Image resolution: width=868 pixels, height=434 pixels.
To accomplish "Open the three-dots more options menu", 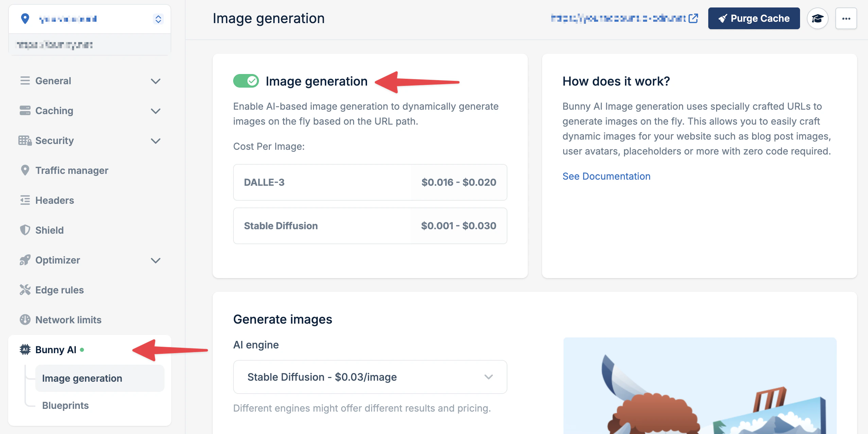I will [846, 18].
